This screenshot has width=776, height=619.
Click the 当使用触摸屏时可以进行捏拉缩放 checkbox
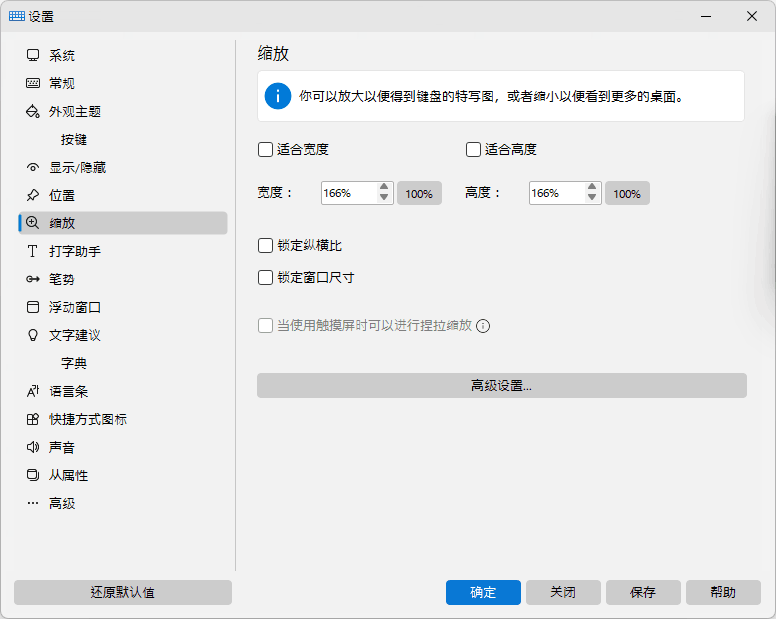[265, 326]
